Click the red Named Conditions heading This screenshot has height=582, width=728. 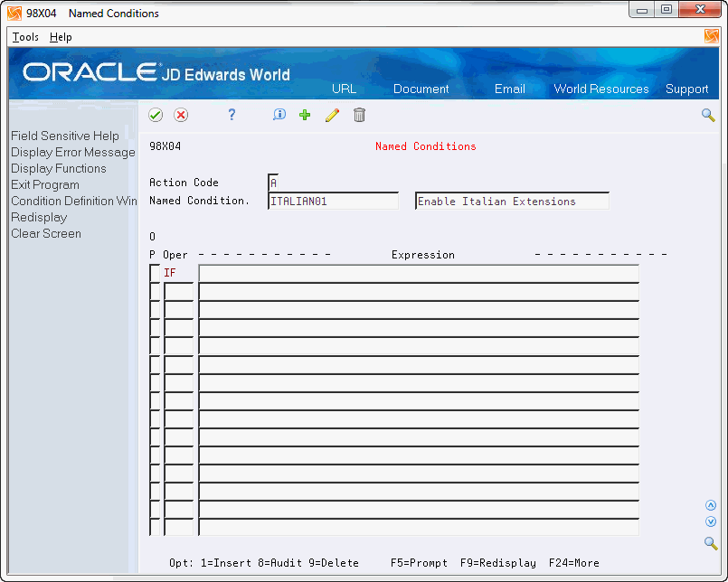426,146
